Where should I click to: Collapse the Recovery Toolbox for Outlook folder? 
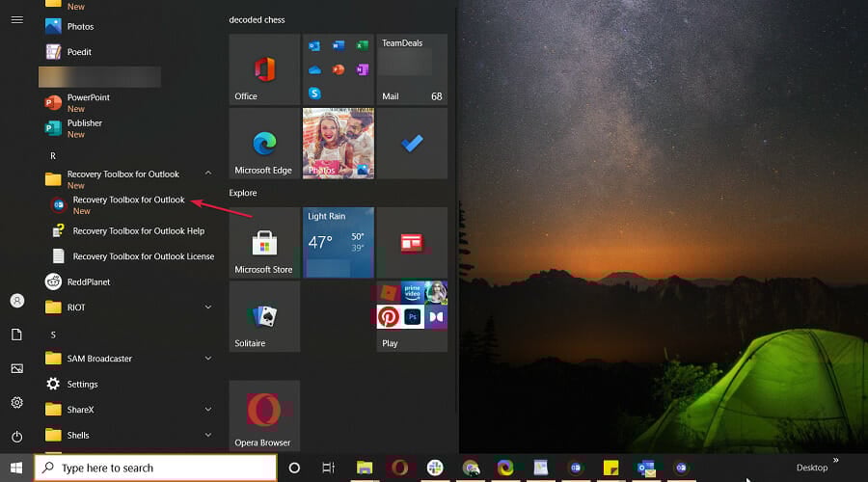[x=208, y=174]
